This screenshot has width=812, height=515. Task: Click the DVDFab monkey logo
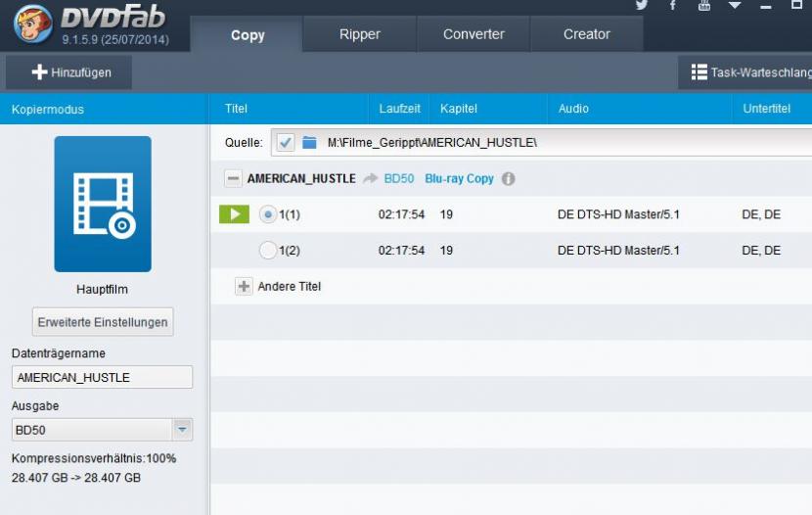point(32,26)
